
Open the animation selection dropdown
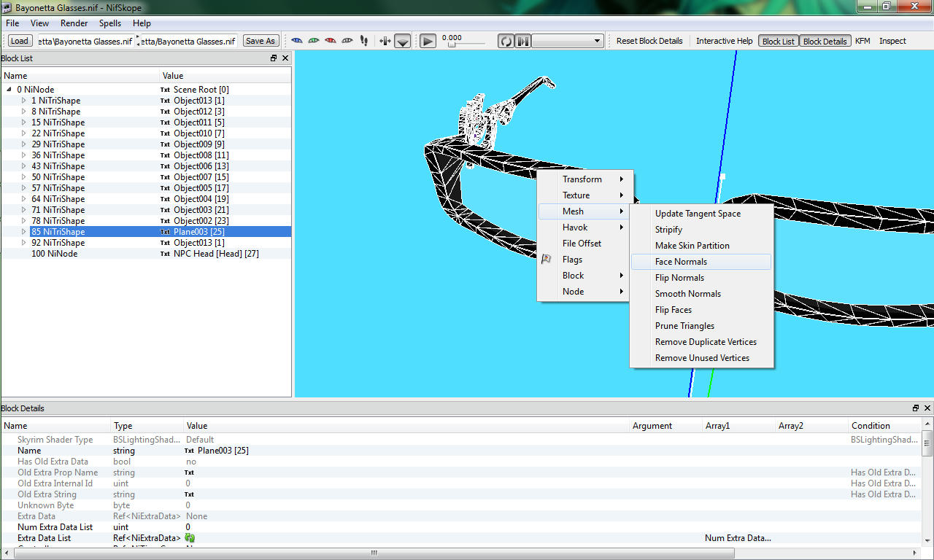pos(567,41)
